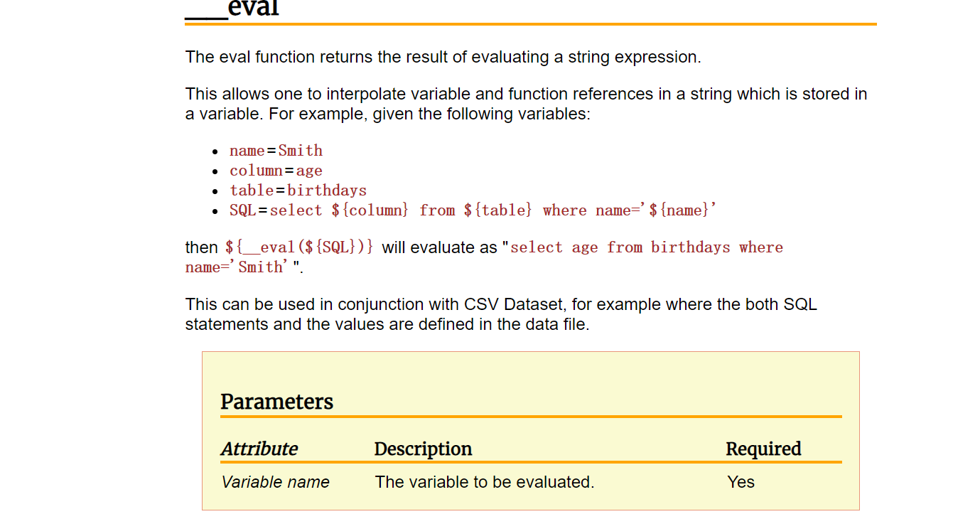Click the Parameters heading
Viewport: 980px width, 519px height.
[276, 402]
